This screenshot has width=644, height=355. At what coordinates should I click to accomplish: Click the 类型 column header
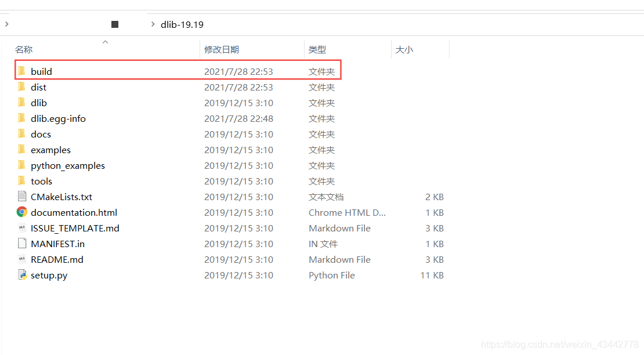(x=317, y=49)
